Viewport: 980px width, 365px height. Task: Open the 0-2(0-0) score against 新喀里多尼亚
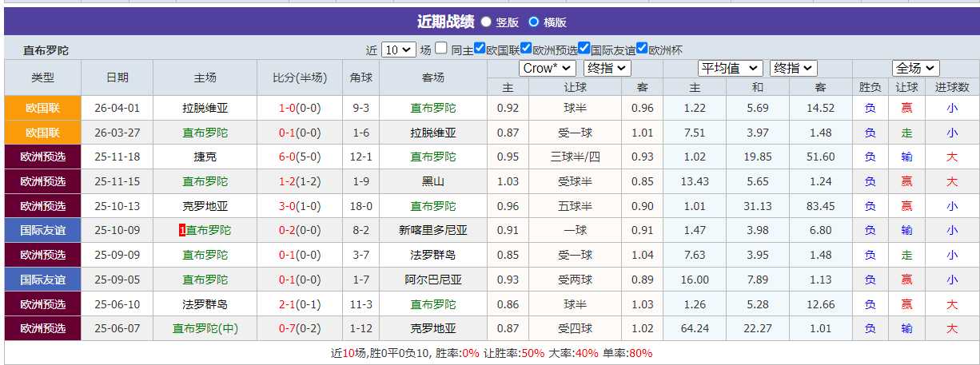[300, 230]
